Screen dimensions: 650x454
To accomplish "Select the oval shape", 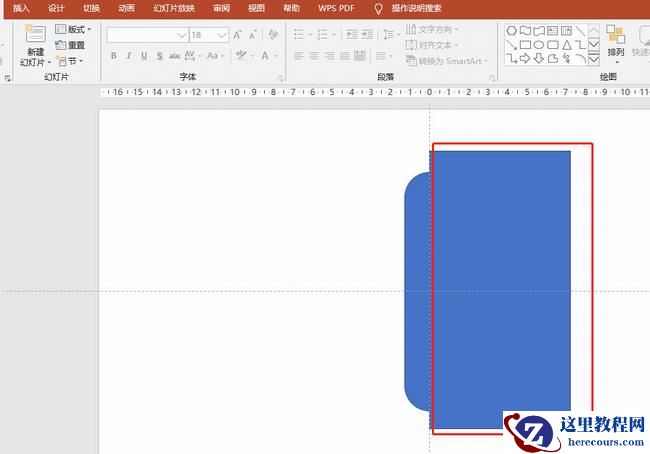I will pos(539,45).
